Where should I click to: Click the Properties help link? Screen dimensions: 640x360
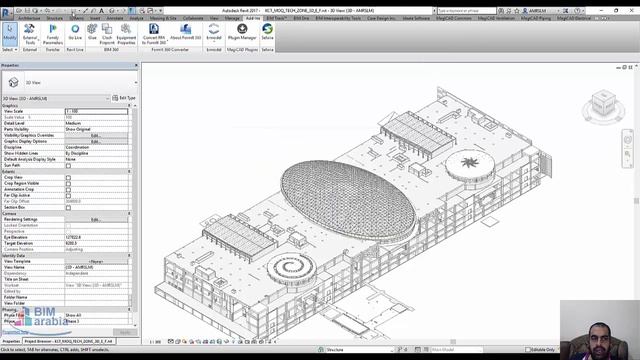(16, 332)
